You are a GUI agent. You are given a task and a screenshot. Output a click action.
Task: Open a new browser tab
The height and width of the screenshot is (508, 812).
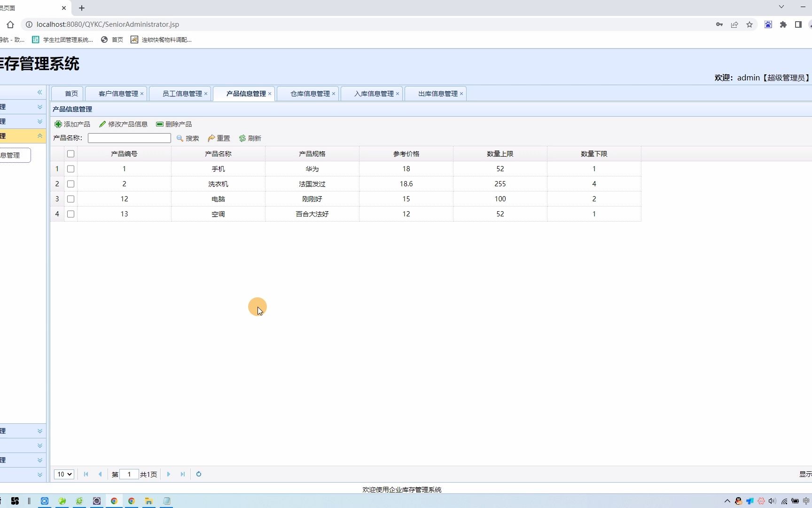tap(82, 8)
